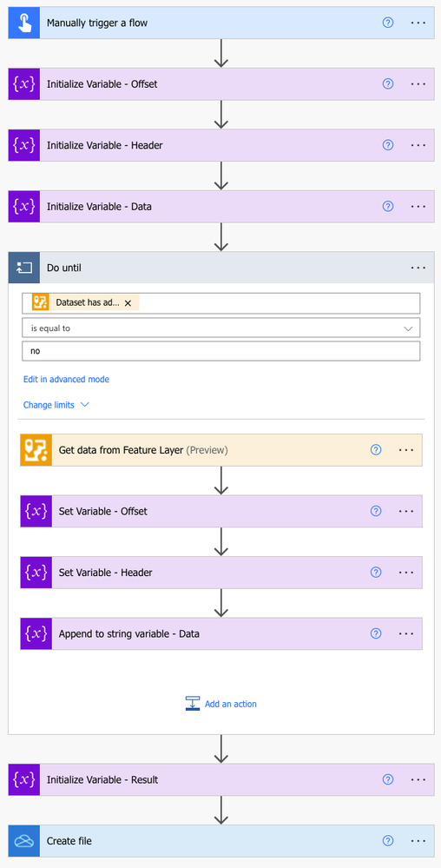
Task: Click Edit in advanced mode link
Action: pos(66,379)
